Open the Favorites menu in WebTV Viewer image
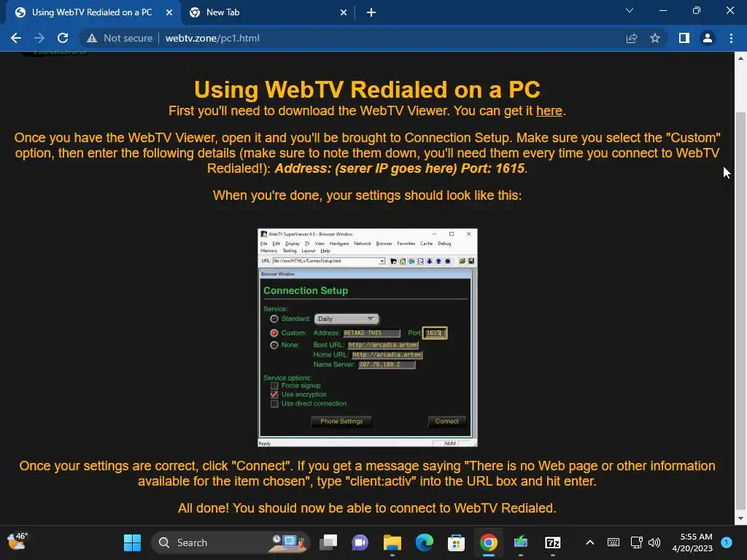 coord(406,244)
